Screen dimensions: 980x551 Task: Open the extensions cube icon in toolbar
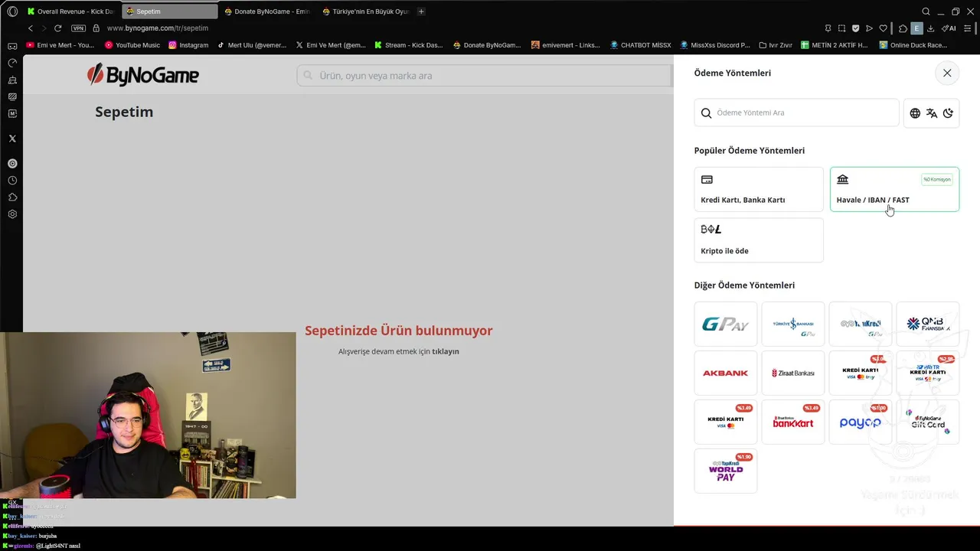coord(903,28)
